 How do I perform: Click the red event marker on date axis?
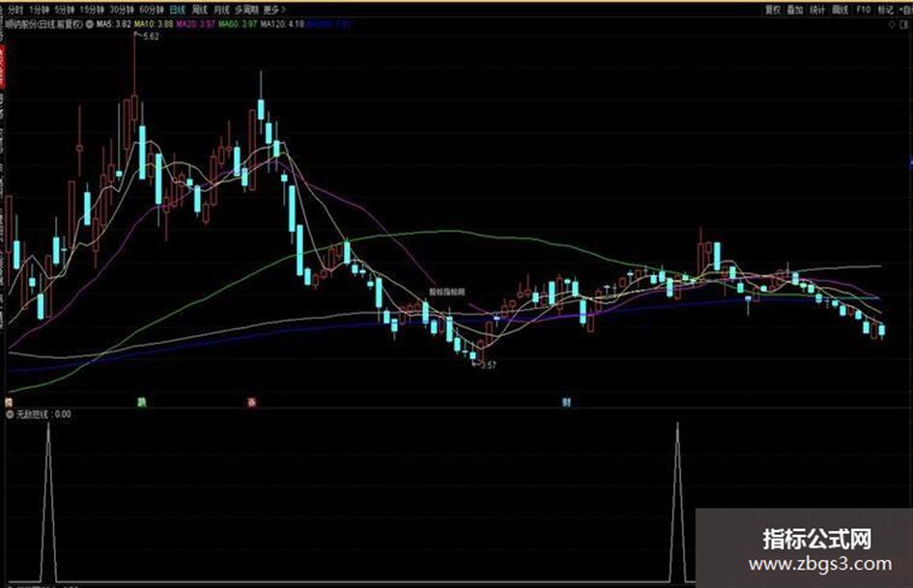point(251,402)
